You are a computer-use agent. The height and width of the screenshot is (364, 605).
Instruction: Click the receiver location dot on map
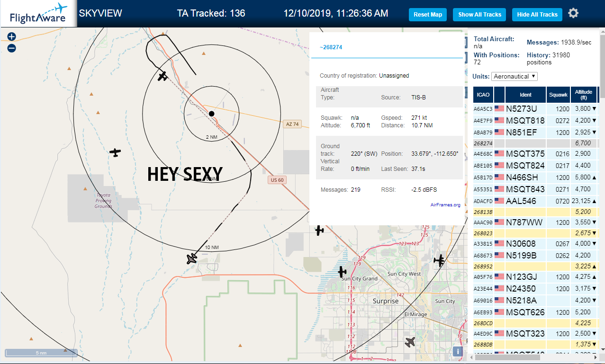(x=211, y=114)
